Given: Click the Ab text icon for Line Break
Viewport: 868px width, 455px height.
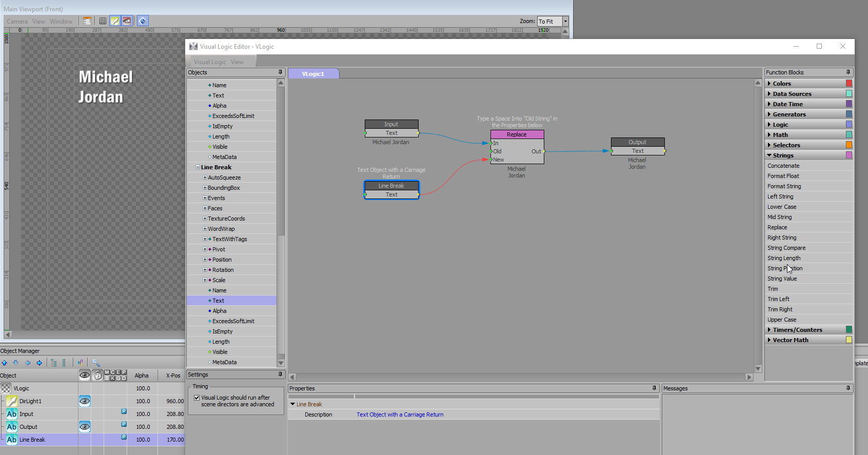Looking at the screenshot, I should point(12,440).
